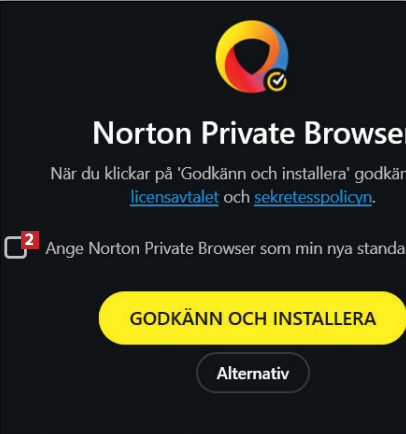Viewport: 406px width, 434px height.
Task: Open the Alternativ options button
Action: [253, 373]
